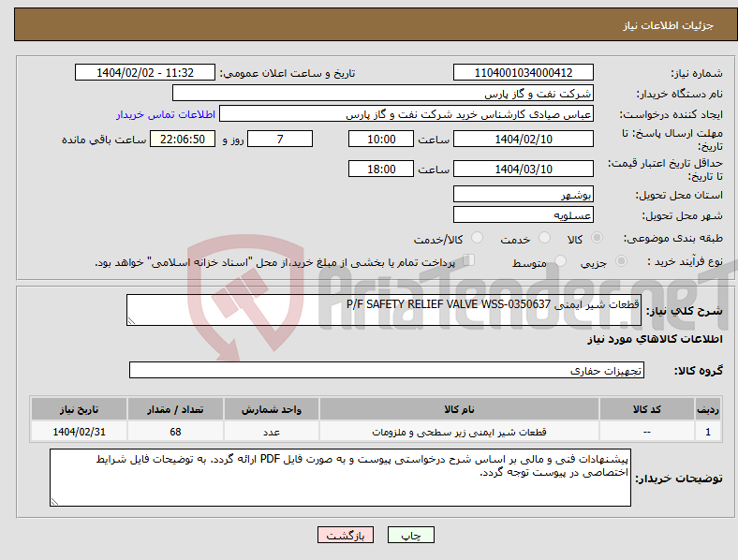Select the جزیی purchase type radio
This screenshot has height=560, width=738.
(621, 260)
